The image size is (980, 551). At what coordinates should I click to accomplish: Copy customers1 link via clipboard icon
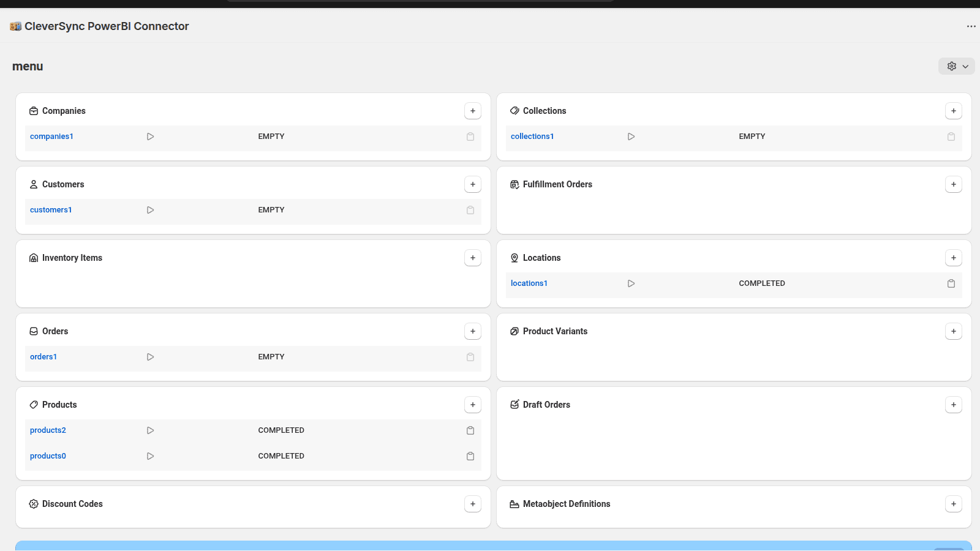pyautogui.click(x=470, y=210)
